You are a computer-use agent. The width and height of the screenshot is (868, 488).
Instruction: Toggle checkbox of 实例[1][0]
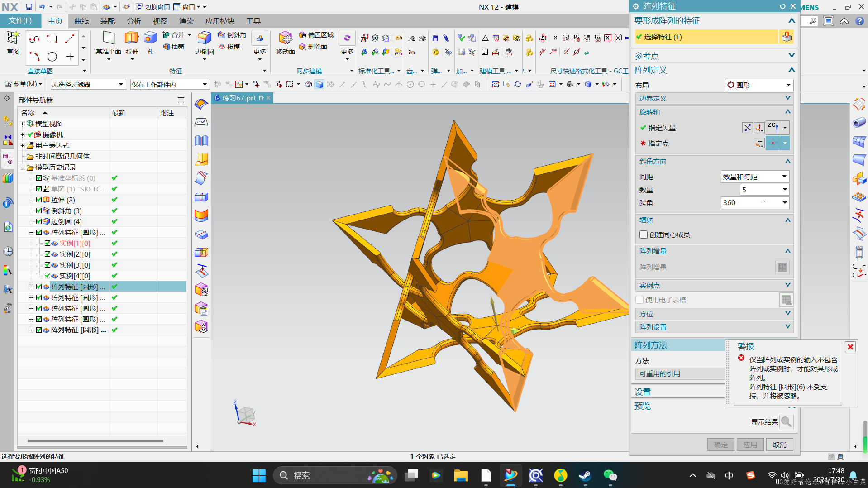tap(48, 243)
